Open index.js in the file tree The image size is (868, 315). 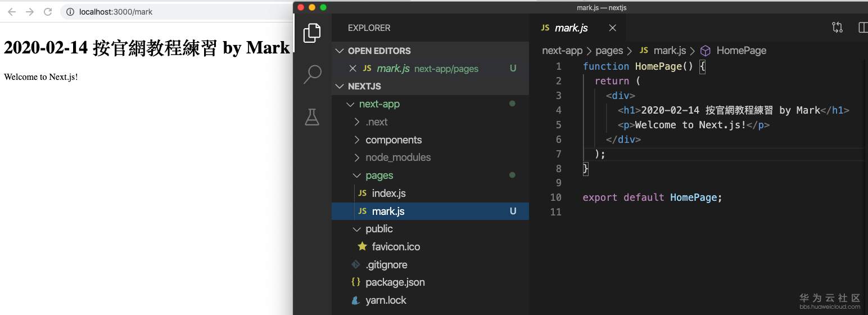point(388,193)
